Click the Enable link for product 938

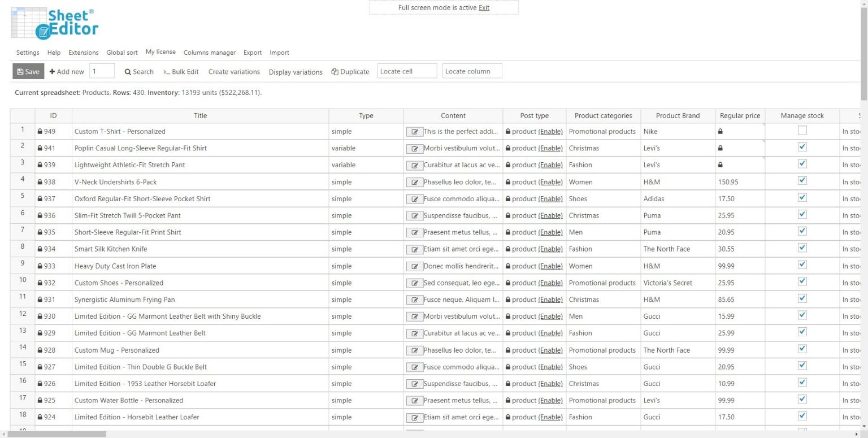(552, 181)
